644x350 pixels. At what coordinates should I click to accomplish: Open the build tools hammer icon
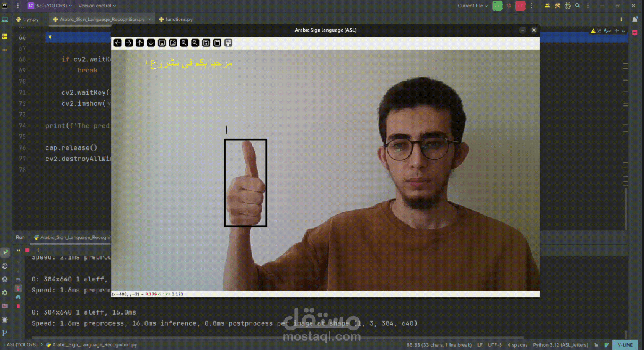[558, 6]
